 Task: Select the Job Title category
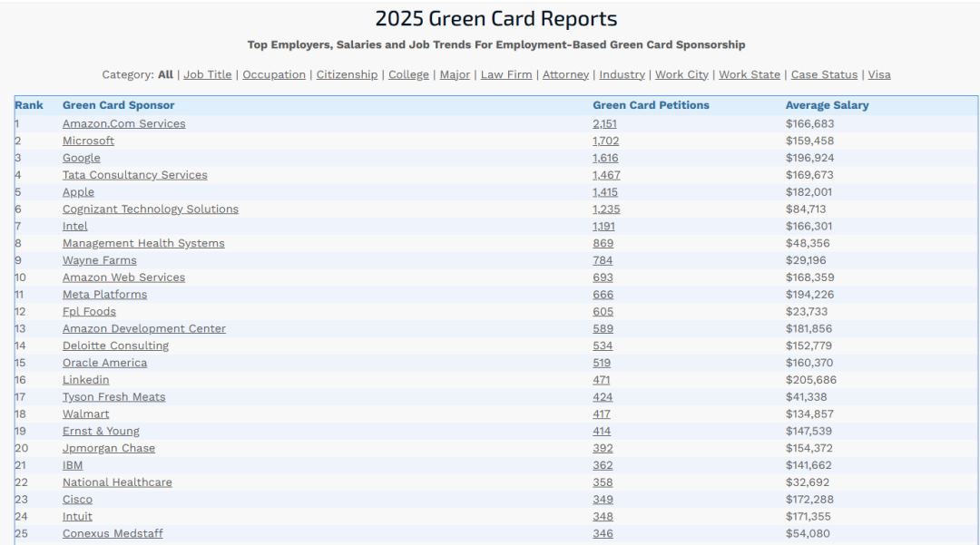[x=207, y=74]
